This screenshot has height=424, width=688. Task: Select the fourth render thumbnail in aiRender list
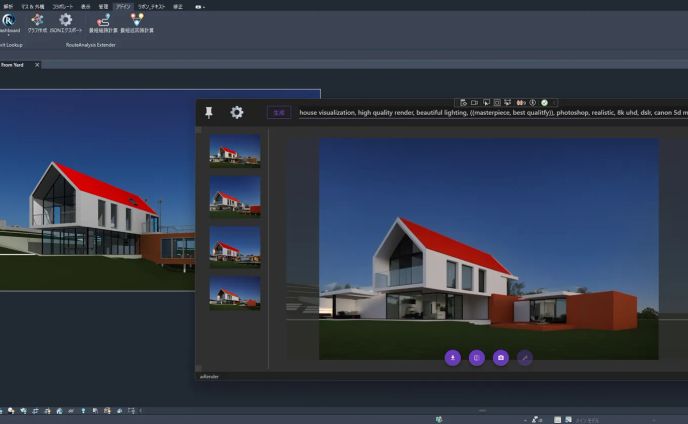(235, 293)
